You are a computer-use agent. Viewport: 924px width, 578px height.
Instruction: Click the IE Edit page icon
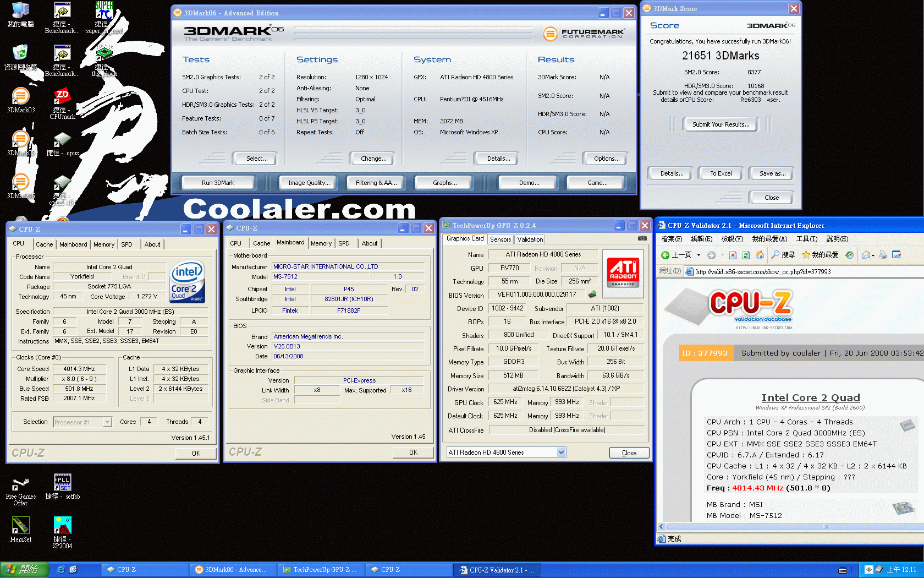click(897, 255)
